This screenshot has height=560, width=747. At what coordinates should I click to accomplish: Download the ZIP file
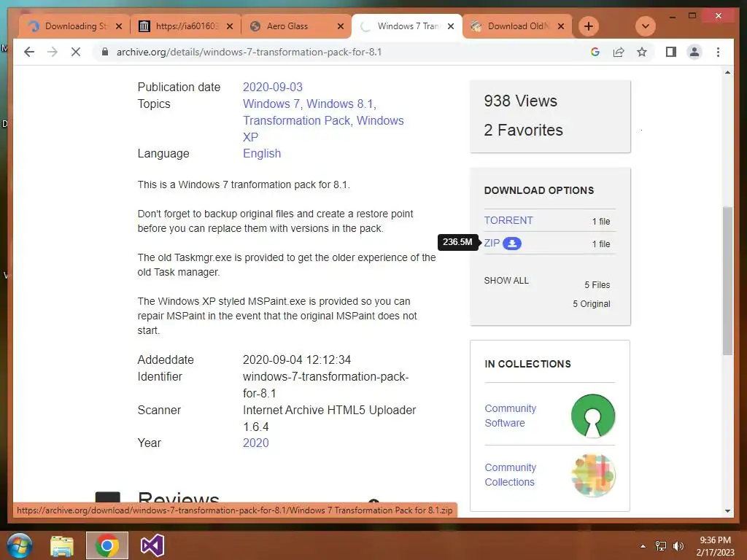(x=492, y=243)
